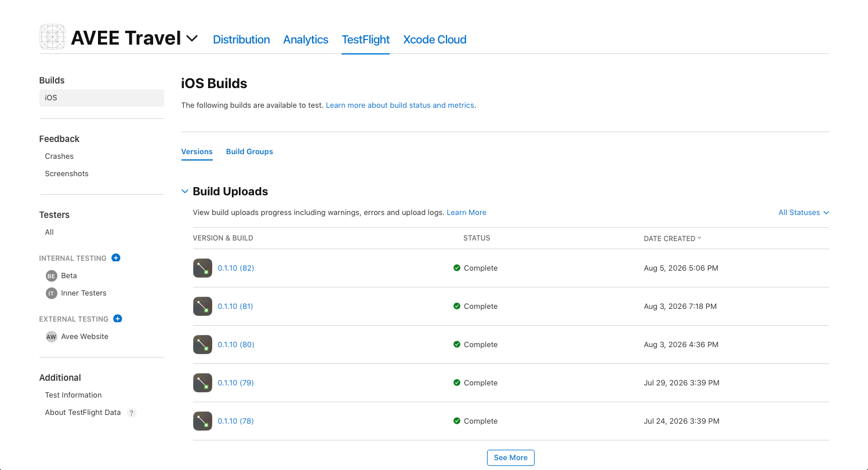Open build 0.1.10 (78)
Viewport: 868px width, 470px height.
tap(236, 421)
